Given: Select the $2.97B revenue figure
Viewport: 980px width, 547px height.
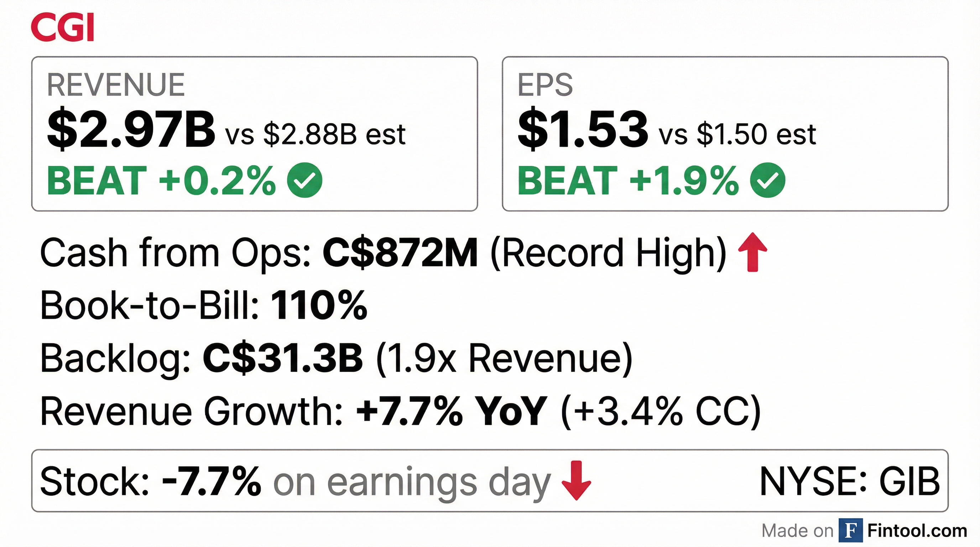Looking at the screenshot, I should click(x=131, y=130).
